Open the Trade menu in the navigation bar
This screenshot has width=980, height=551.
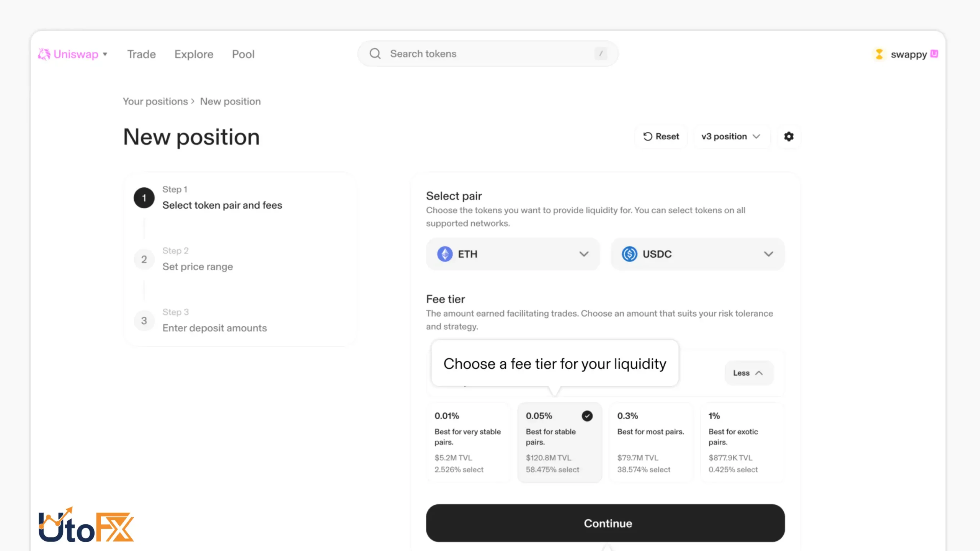141,54
